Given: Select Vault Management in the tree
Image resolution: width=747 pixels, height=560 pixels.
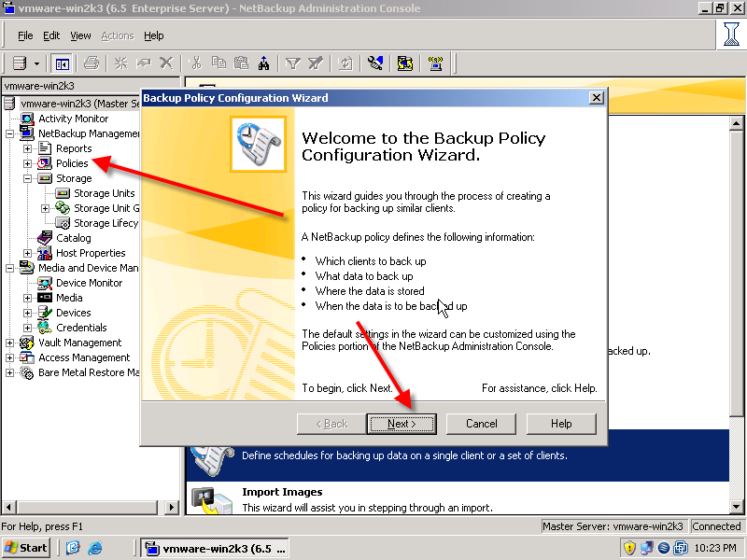Looking at the screenshot, I should click(x=80, y=343).
